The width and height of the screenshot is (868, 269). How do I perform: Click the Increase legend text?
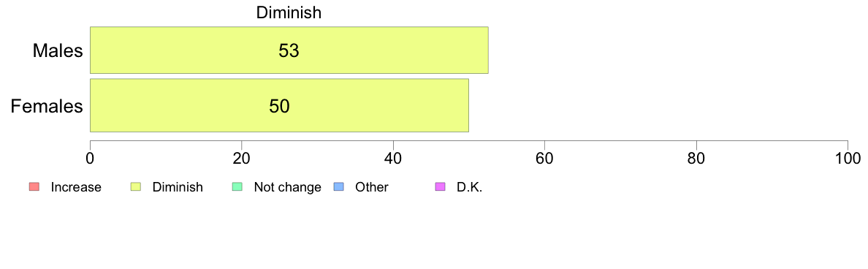pyautogui.click(x=76, y=187)
